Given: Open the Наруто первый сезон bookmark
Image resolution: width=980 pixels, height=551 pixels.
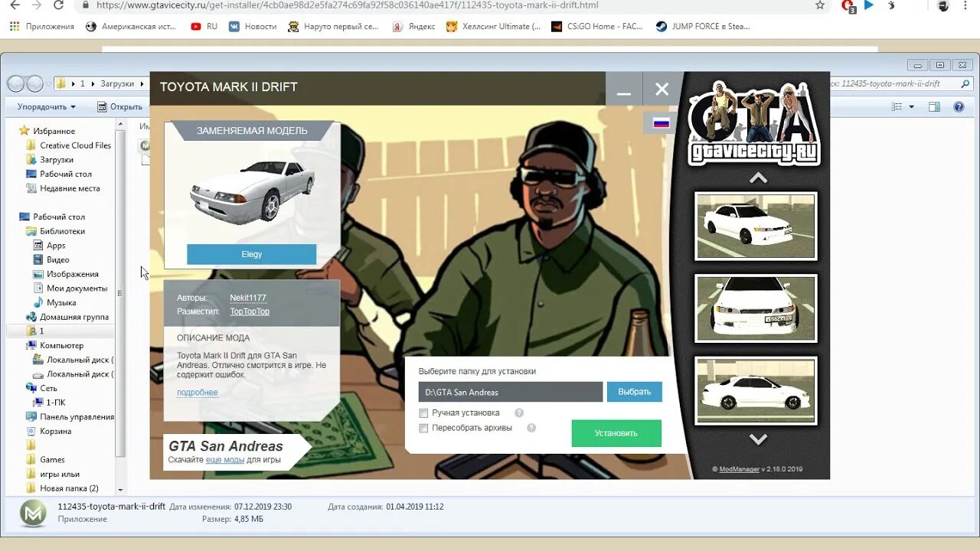Looking at the screenshot, I should click(x=333, y=26).
